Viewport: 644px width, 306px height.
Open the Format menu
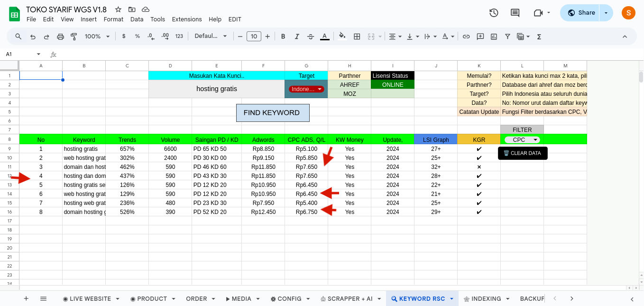pos(113,19)
